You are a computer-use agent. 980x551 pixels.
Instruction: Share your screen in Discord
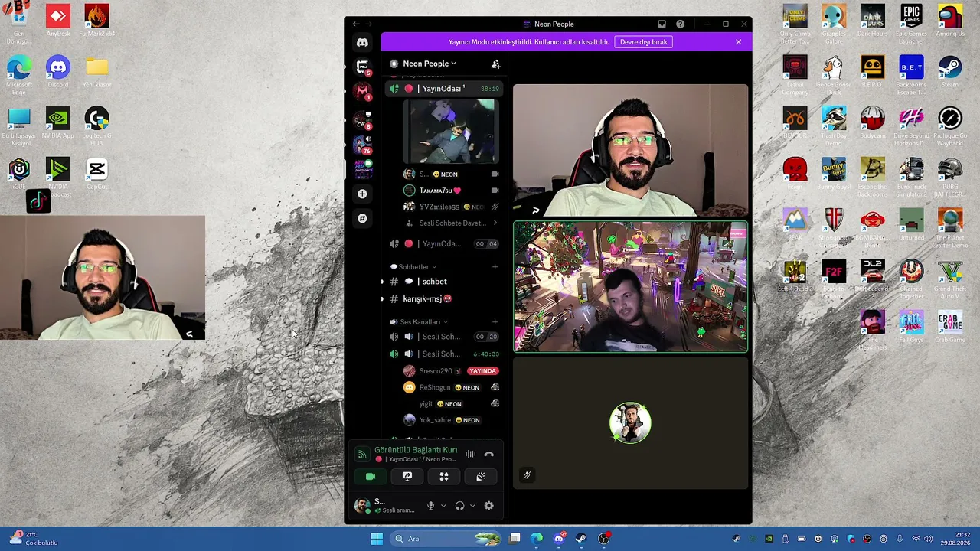click(407, 476)
